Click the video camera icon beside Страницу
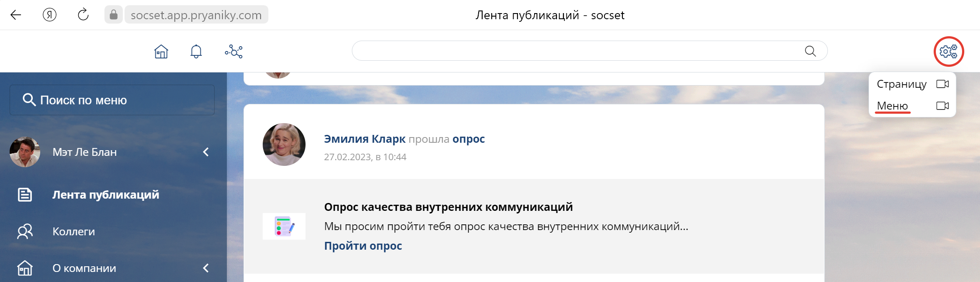Screen dimensions: 980x282 pos(942,84)
